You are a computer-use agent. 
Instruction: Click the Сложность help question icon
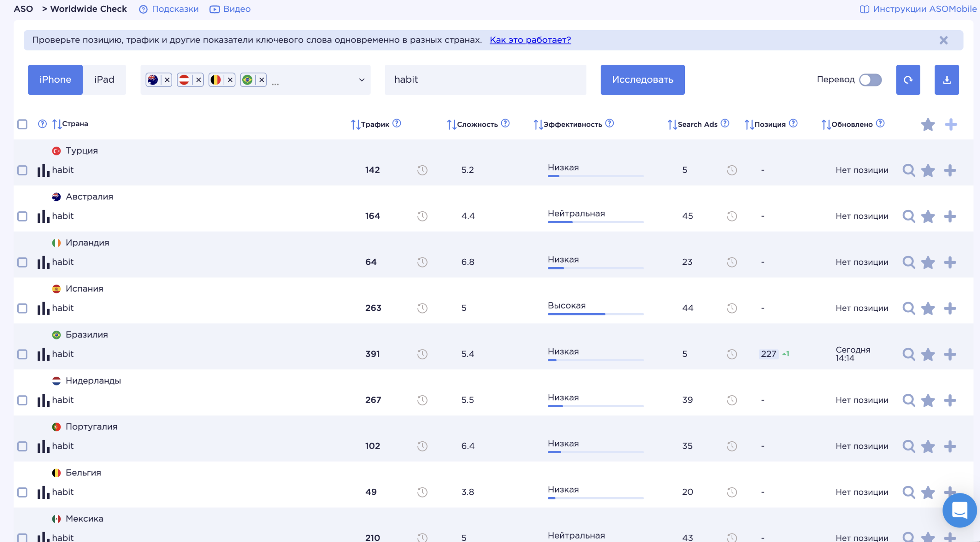coord(505,123)
